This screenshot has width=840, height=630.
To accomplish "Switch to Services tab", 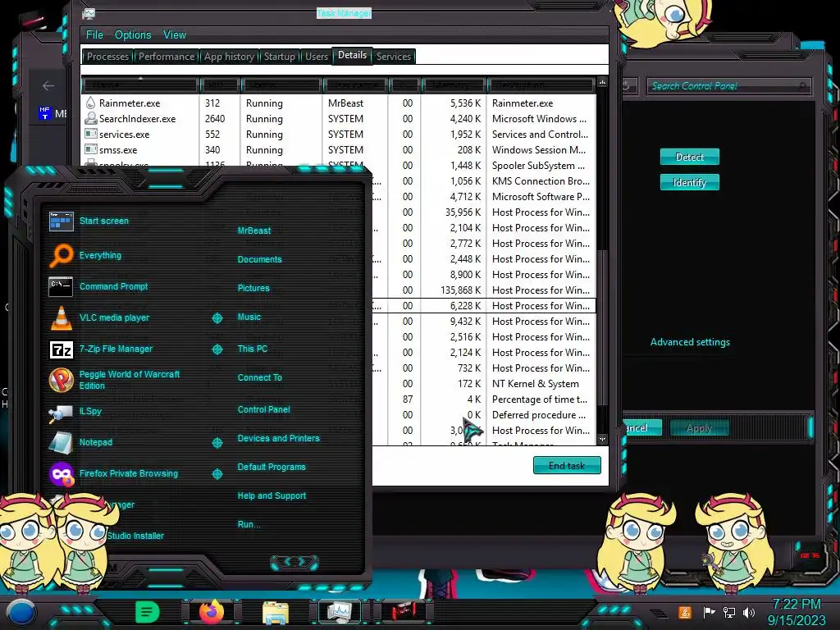I will pyautogui.click(x=393, y=57).
